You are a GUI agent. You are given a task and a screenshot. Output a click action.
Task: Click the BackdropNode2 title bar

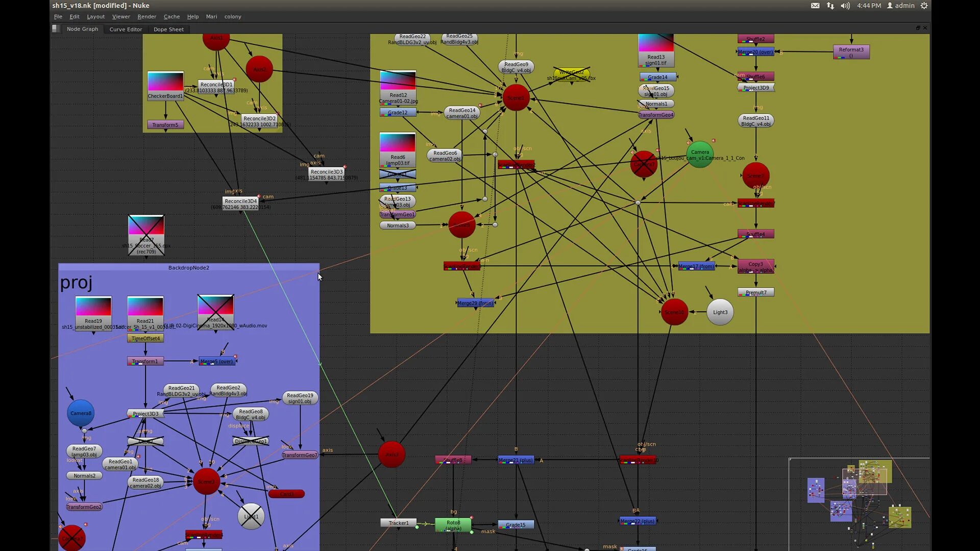189,267
